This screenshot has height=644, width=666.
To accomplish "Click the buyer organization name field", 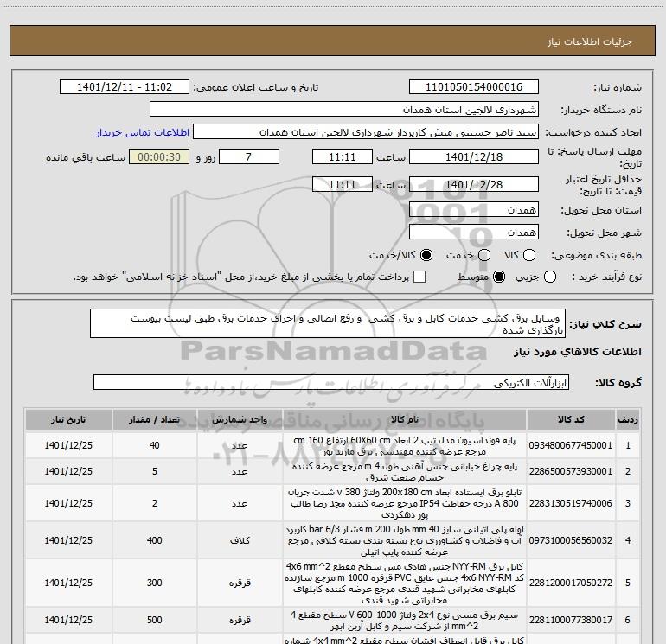I will [x=344, y=109].
